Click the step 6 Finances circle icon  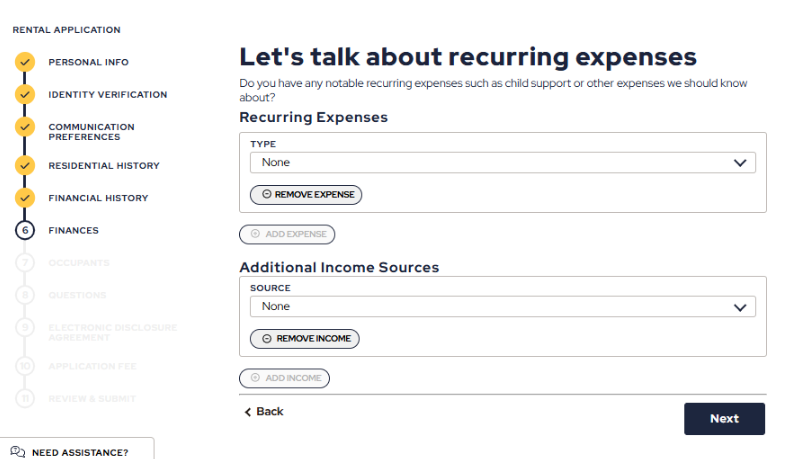tap(24, 230)
